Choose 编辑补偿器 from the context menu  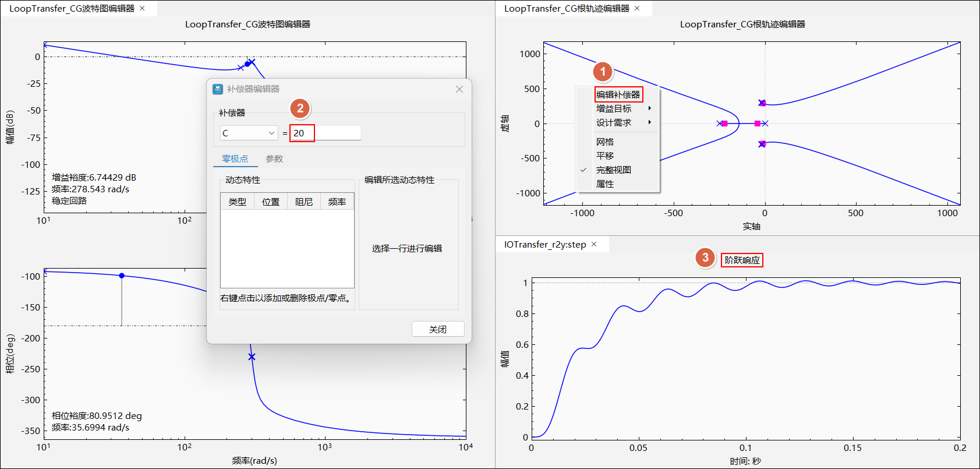pos(618,94)
